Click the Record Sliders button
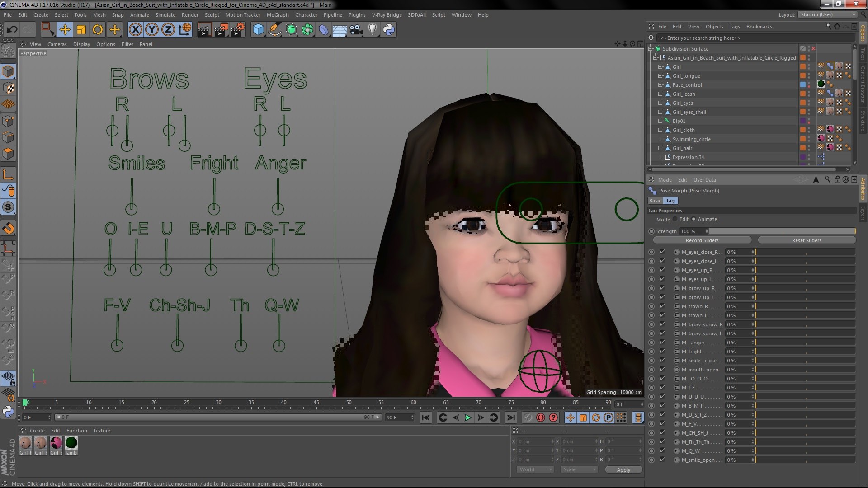This screenshot has width=868, height=488. (x=702, y=240)
